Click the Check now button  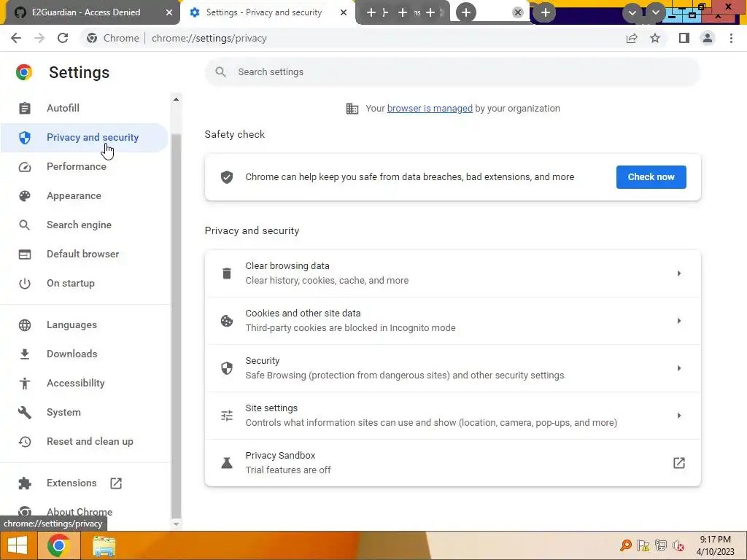[x=651, y=177]
